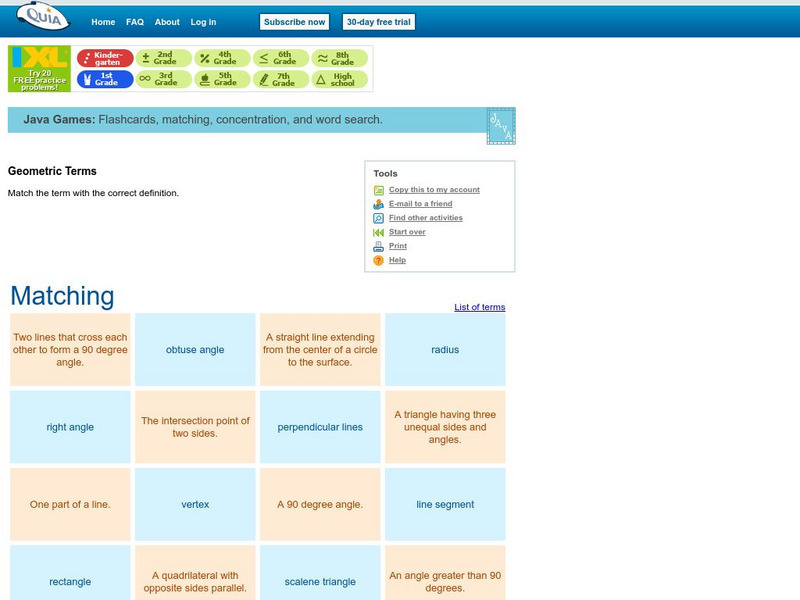Screen dimensions: 800x600
Task: Select the 'obtuse angle' card
Action: coord(195,349)
